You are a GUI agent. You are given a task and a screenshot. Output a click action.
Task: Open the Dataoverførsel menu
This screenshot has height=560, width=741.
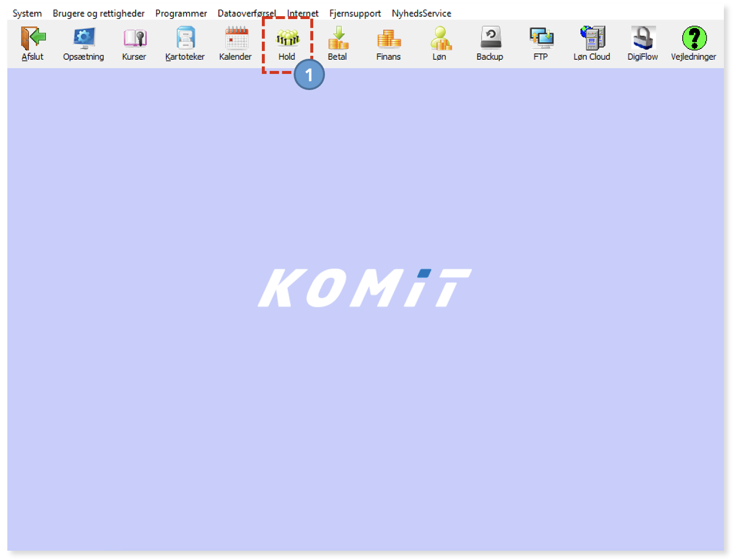click(x=247, y=13)
